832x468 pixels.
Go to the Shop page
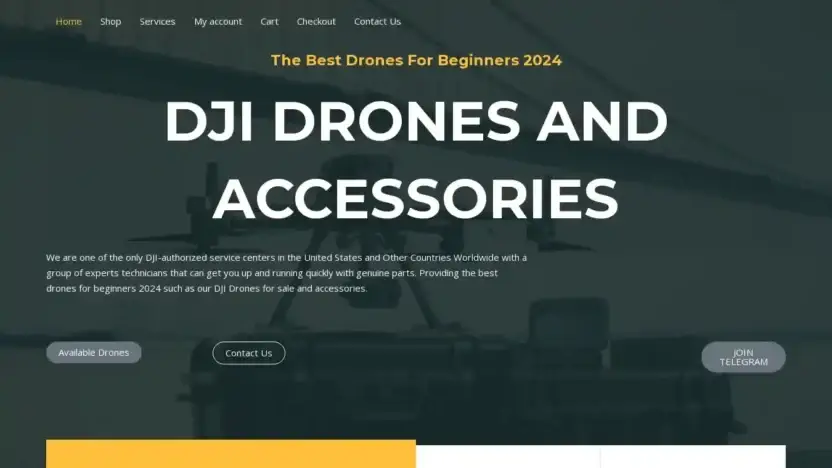pyautogui.click(x=110, y=22)
